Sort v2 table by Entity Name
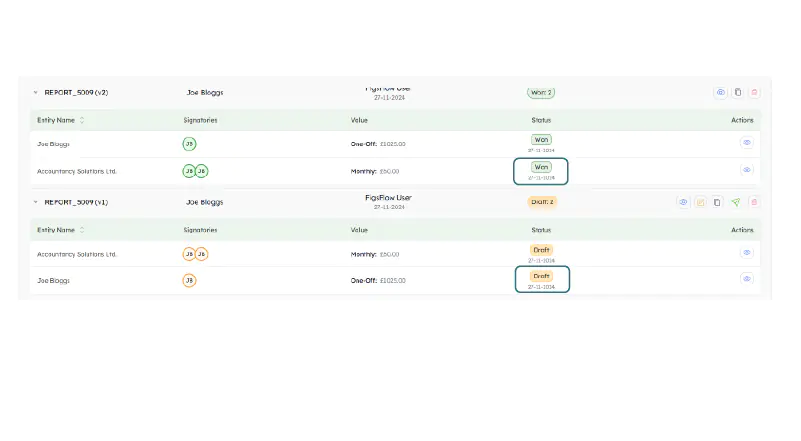 pyautogui.click(x=82, y=120)
